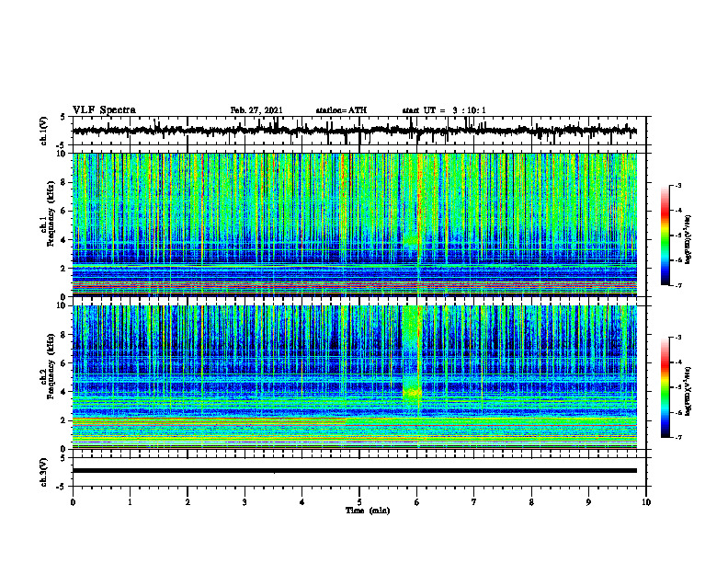Click the "7" tick on the time axis
Screen dimensions: 728x563
(x=474, y=502)
